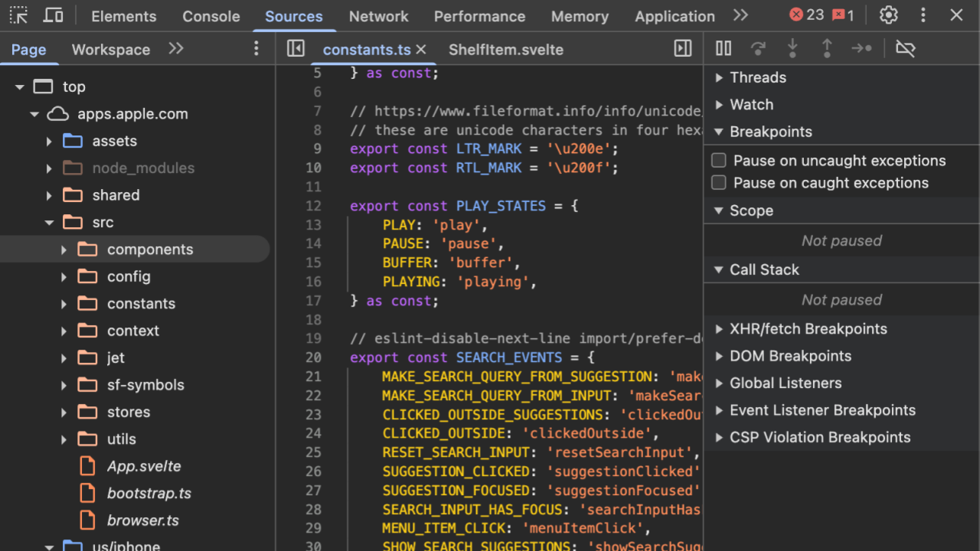Open the ShelfItem.svelte file tab
Screen dimensions: 980x551
(505, 50)
